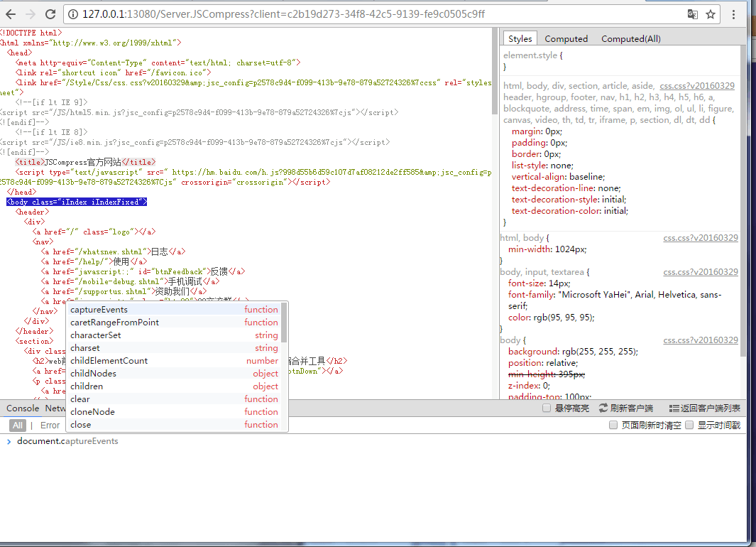This screenshot has height=547, width=756.
Task: Select the <title> JSCompress官方网站 node
Action: pyautogui.click(x=85, y=162)
